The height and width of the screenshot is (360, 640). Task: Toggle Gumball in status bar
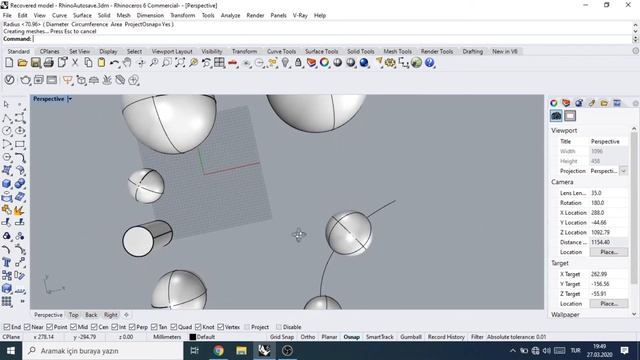coord(411,337)
